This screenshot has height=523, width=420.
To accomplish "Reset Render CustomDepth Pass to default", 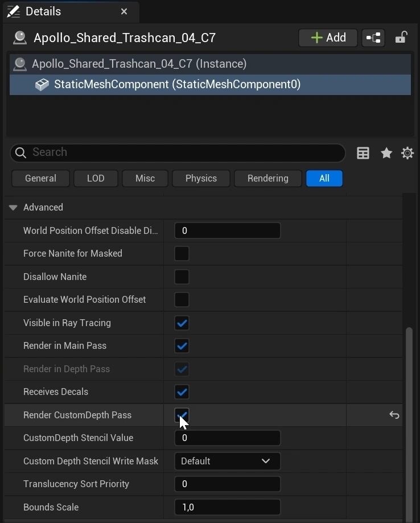I will click(394, 415).
